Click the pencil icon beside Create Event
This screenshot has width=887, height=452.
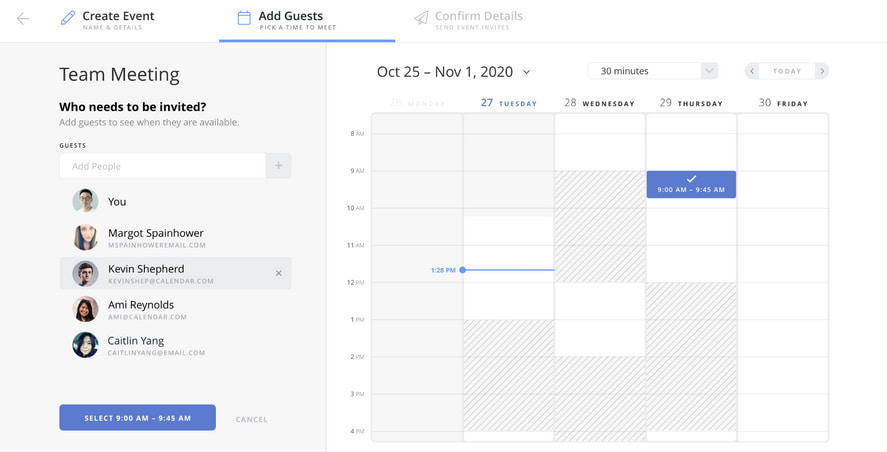coord(68,18)
